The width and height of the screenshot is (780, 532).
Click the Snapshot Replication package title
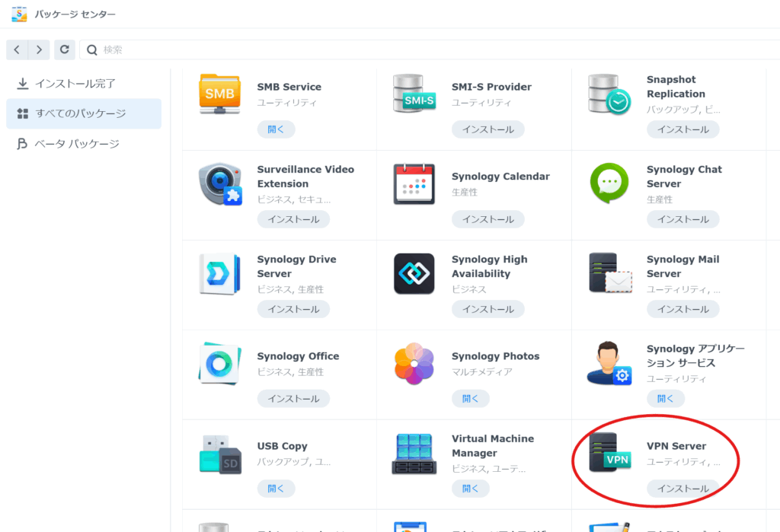676,87
